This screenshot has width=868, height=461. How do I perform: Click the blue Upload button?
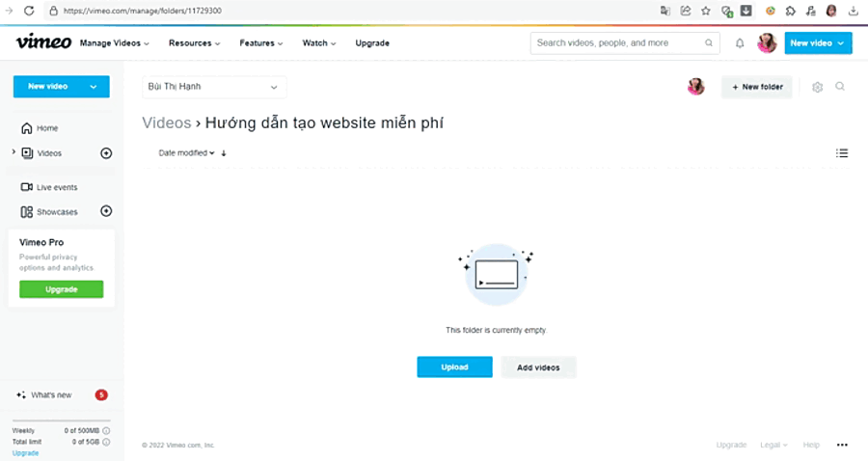click(x=454, y=367)
